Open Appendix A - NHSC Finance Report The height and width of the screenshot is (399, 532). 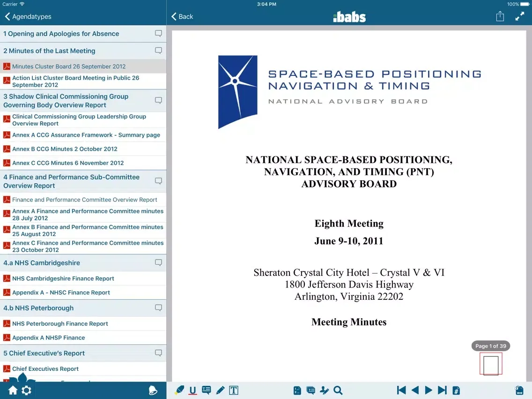(x=83, y=293)
